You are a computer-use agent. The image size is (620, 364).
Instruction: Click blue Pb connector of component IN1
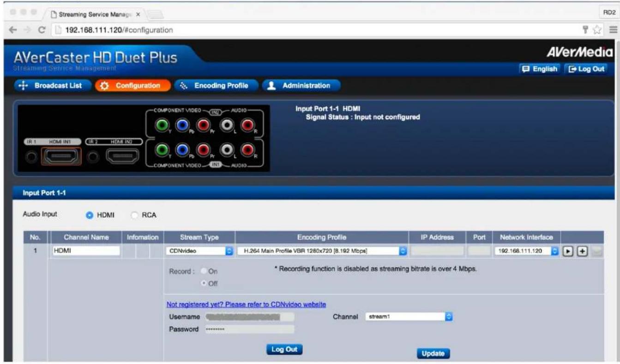181,150
